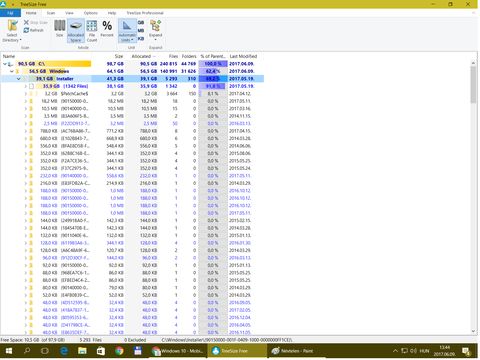Collapse the Windows folder node
Screen dimensions: 480x360
[x=12, y=71]
